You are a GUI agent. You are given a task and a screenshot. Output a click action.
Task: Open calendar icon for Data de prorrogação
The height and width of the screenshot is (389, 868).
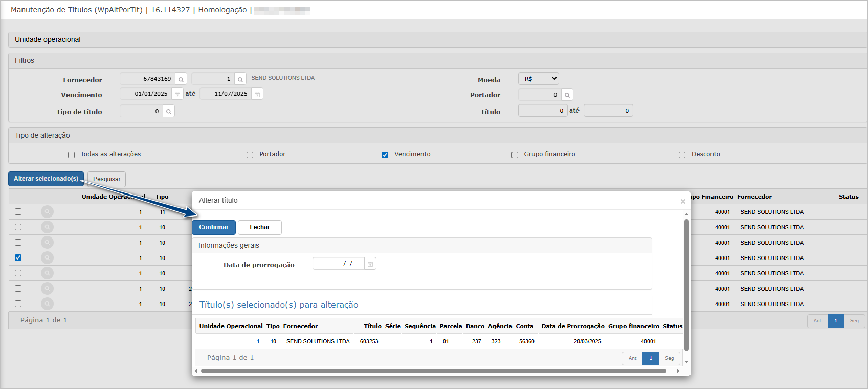pyautogui.click(x=370, y=264)
